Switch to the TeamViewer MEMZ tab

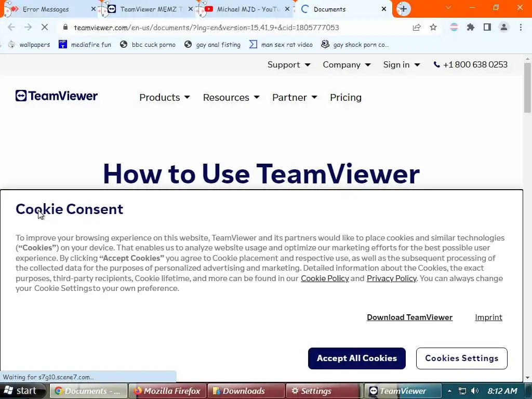click(x=149, y=9)
